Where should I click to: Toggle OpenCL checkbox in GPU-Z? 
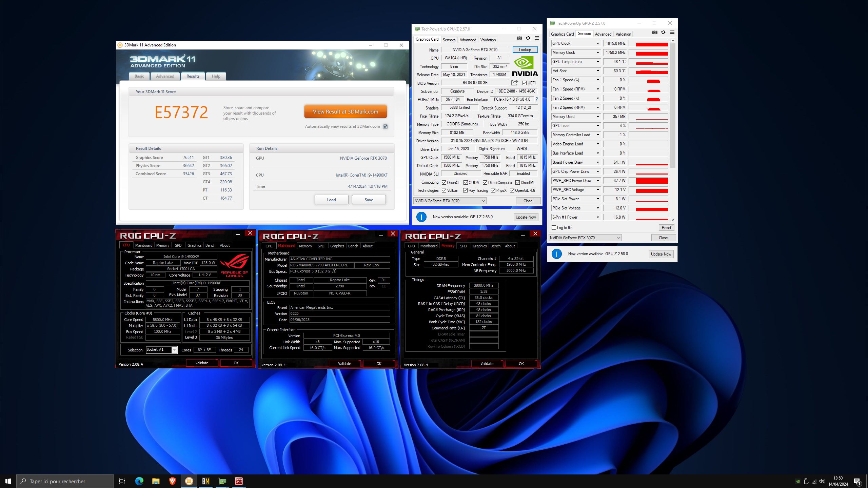point(444,182)
